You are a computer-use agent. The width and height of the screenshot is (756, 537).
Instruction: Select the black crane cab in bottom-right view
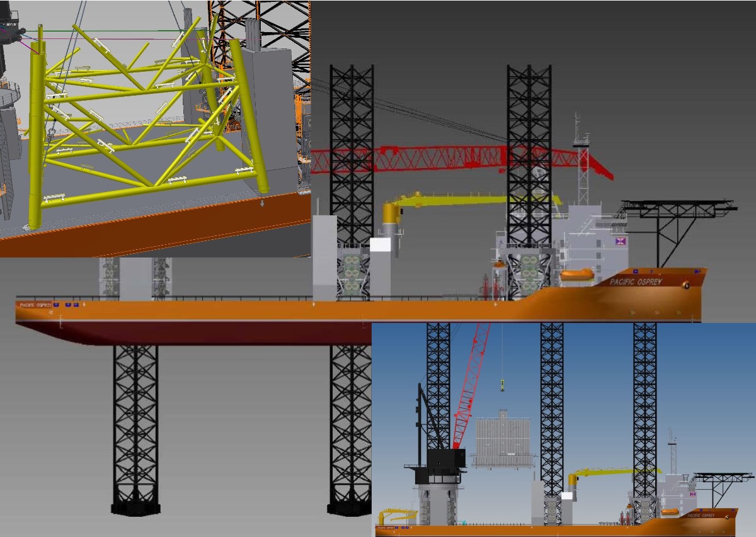(x=445, y=459)
